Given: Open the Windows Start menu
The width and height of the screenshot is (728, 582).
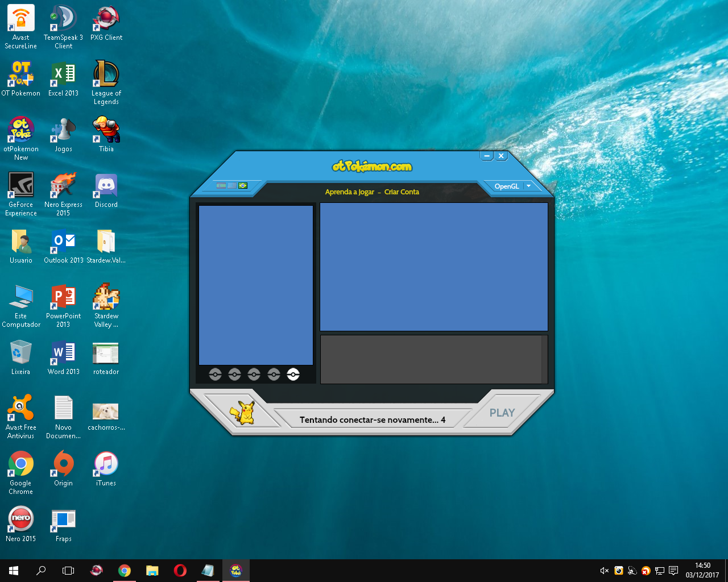Looking at the screenshot, I should 14,571.
